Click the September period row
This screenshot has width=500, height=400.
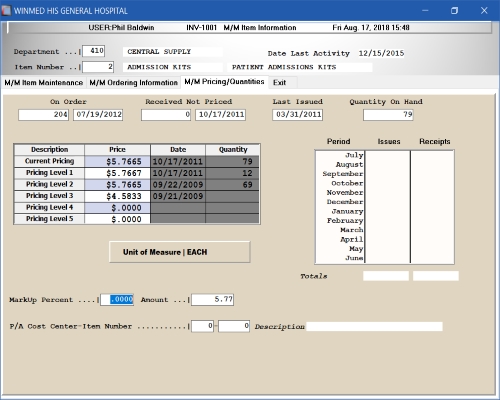click(x=384, y=174)
